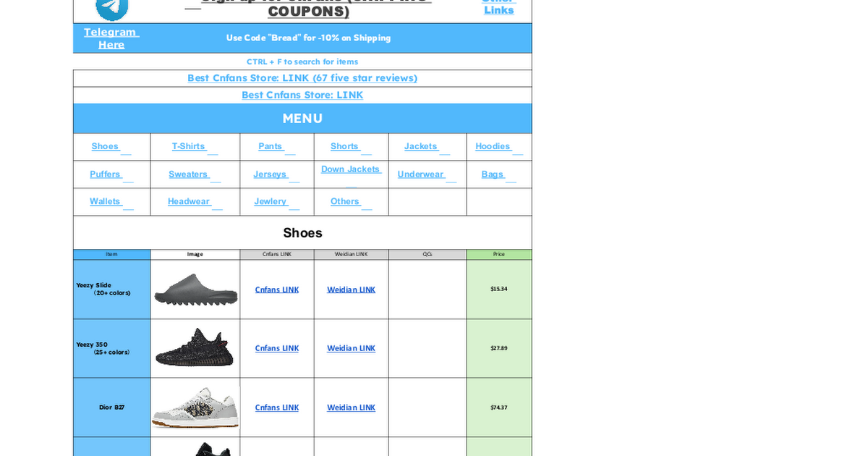Navigate to the Down Jackets section
This screenshot has width=868, height=456.
[x=351, y=170]
